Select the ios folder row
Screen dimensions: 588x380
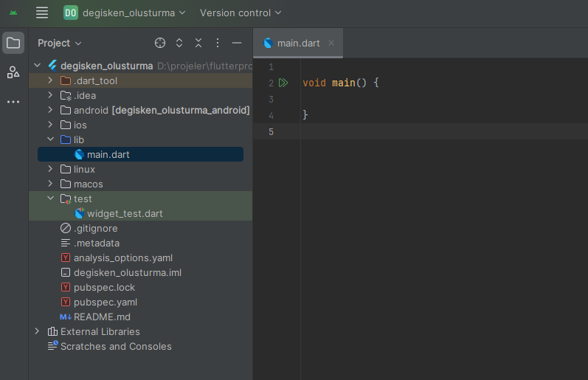(x=140, y=125)
